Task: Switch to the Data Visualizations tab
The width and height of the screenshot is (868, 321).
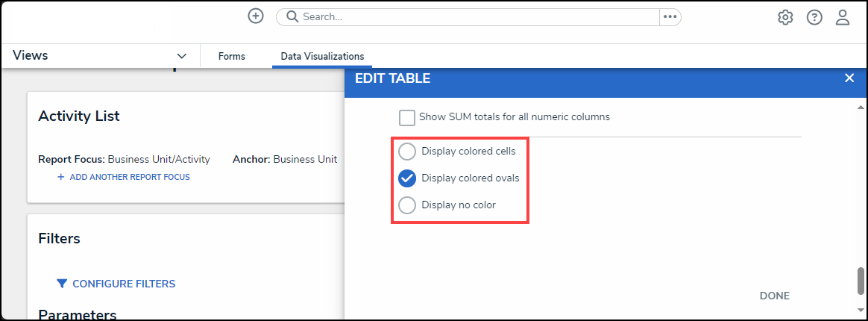Action: coord(322,56)
